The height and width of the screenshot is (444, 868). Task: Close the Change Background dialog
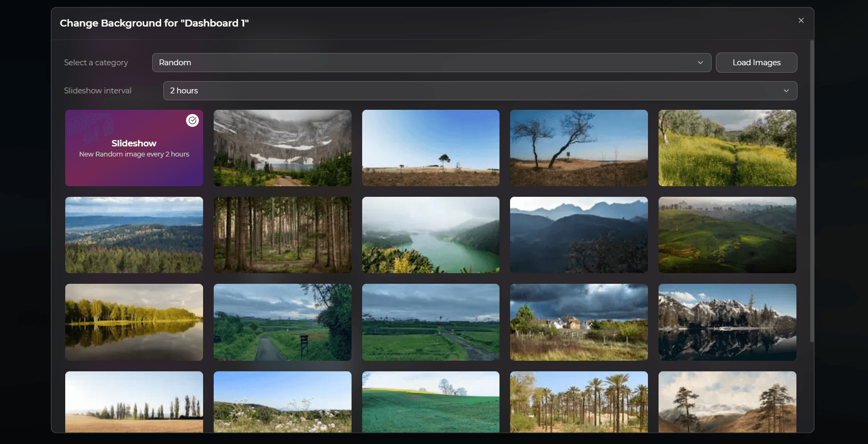click(801, 21)
